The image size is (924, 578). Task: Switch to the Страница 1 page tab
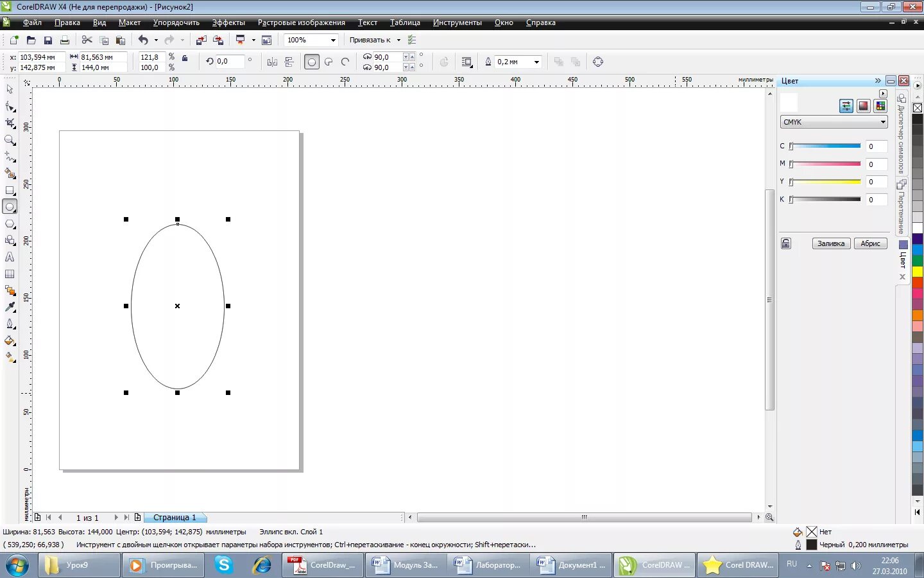(x=175, y=517)
